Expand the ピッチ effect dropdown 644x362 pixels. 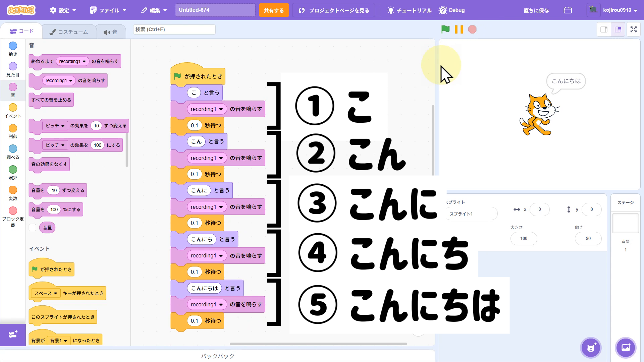coord(55,126)
